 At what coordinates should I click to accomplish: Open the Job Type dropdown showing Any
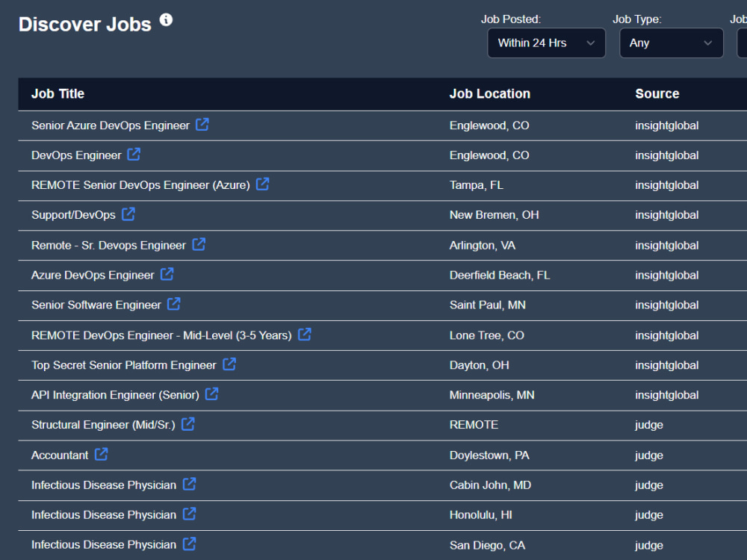672,43
